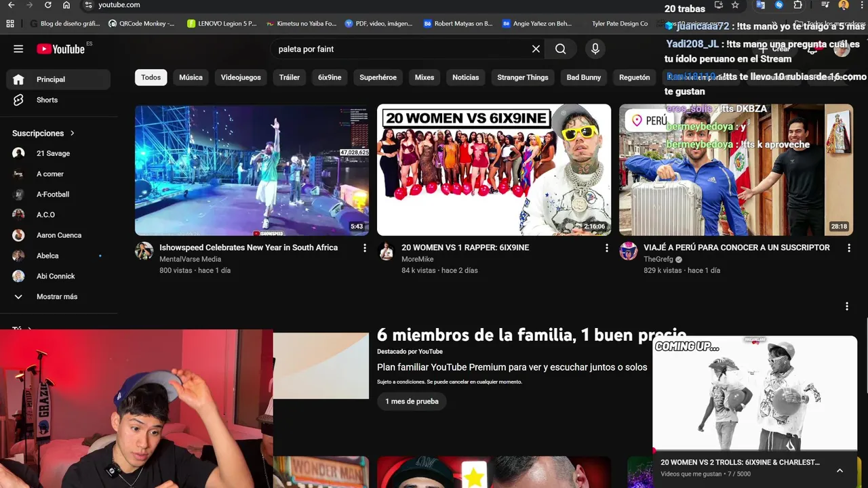Select the Superhéroe filter chip

(x=378, y=77)
